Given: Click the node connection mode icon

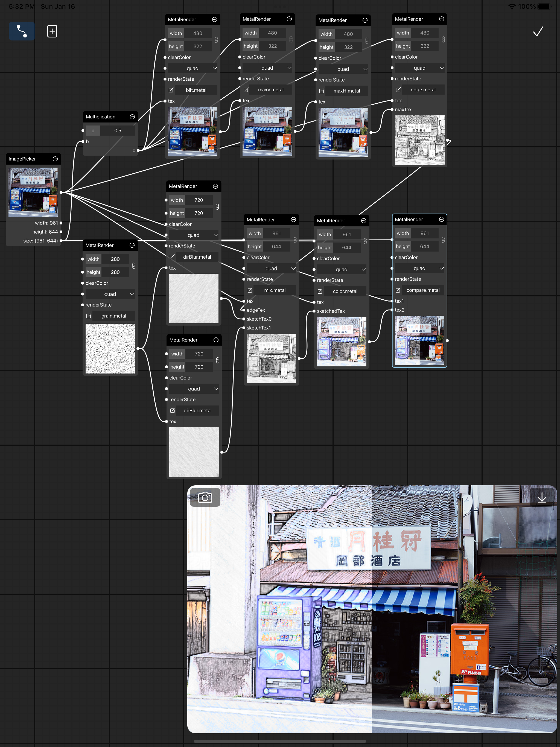Looking at the screenshot, I should (x=22, y=31).
